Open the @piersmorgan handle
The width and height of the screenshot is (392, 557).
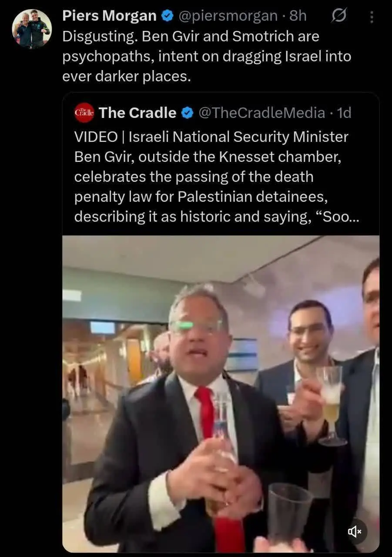point(228,16)
